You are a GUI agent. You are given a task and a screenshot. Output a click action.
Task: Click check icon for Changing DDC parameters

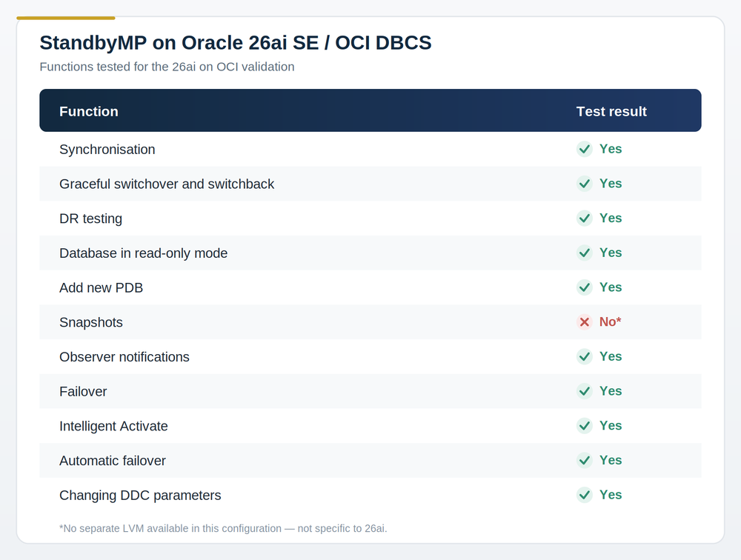click(585, 495)
